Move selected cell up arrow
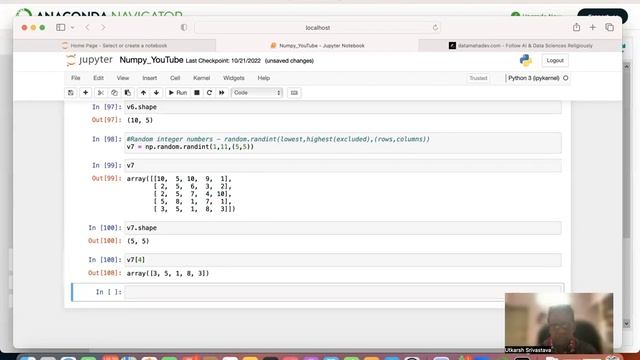The height and width of the screenshot is (360, 640). (143, 93)
